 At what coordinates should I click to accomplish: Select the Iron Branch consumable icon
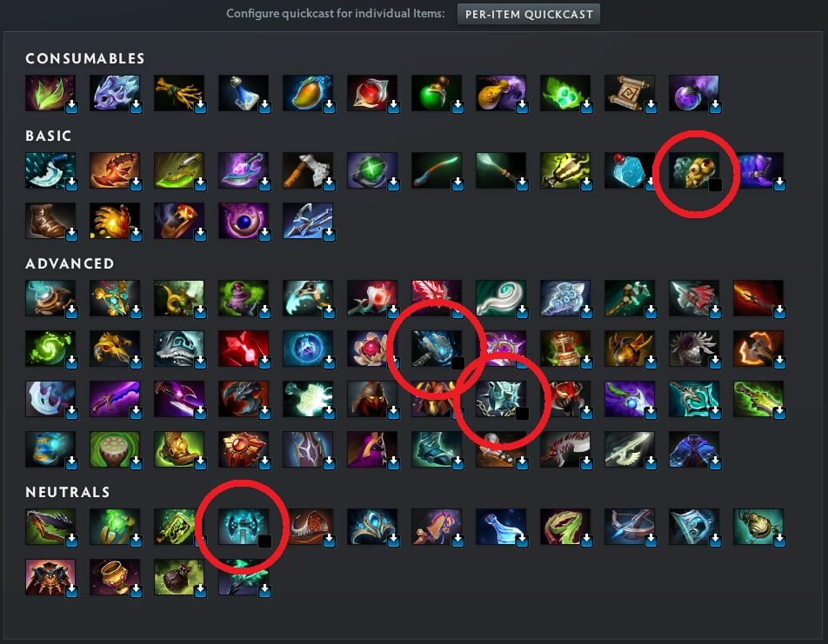(179, 93)
